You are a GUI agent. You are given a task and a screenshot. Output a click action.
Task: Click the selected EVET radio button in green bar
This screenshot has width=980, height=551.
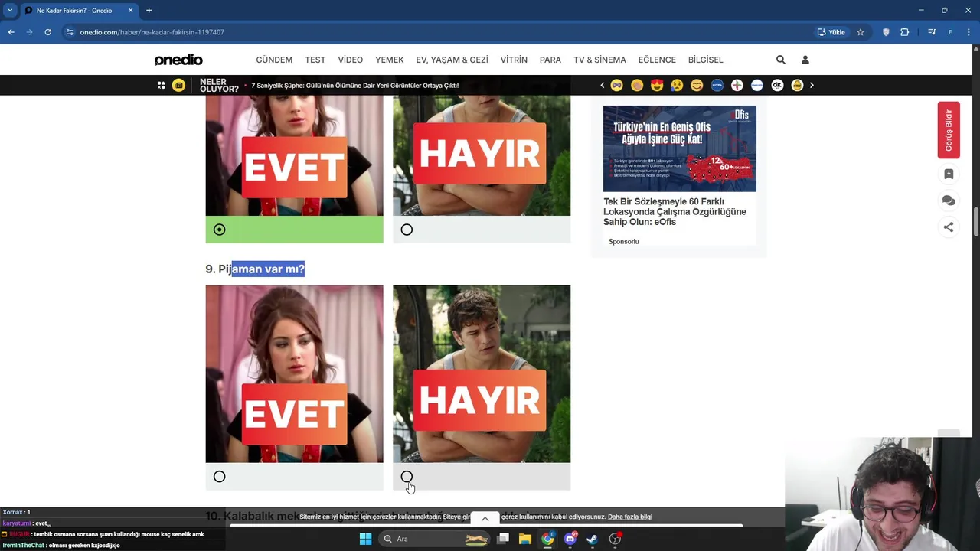click(x=219, y=230)
